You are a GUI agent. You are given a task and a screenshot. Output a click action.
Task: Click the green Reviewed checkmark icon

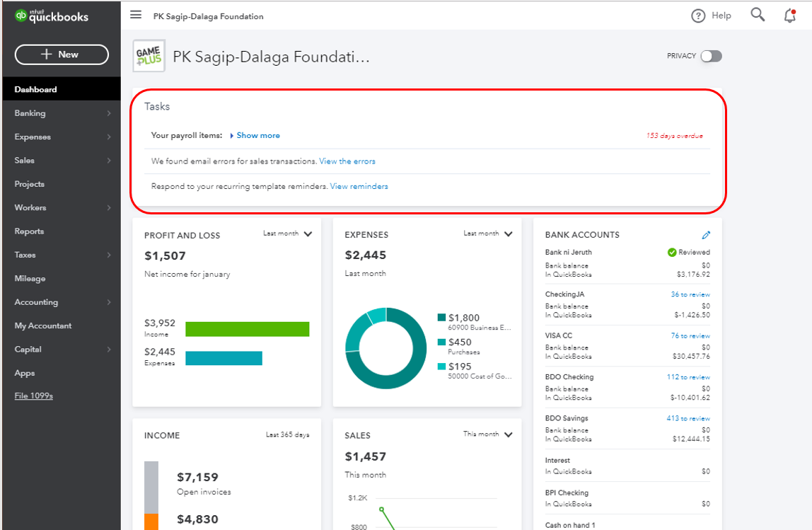pyautogui.click(x=672, y=253)
